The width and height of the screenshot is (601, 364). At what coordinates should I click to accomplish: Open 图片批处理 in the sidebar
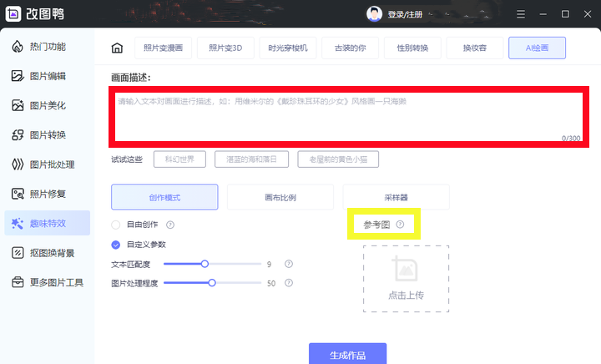point(48,164)
